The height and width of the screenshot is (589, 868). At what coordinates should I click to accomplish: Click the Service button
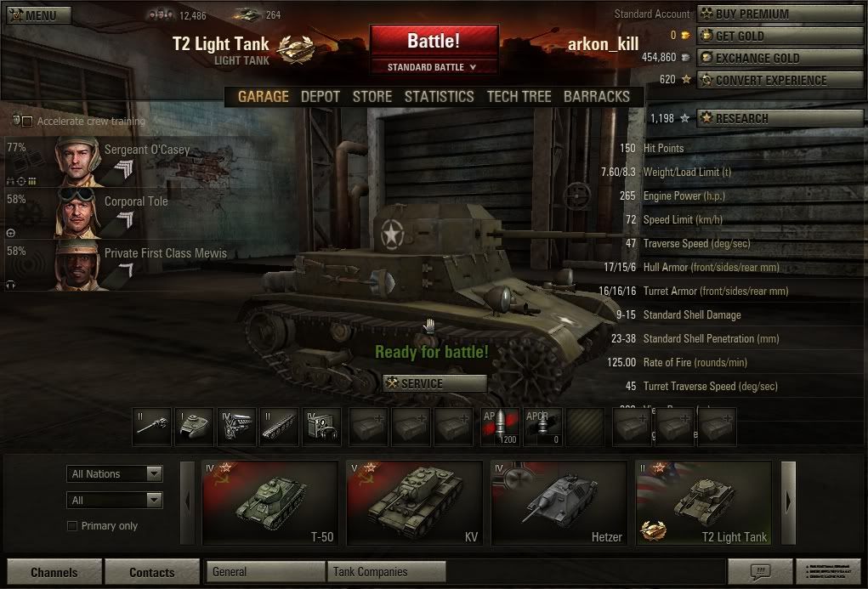[x=434, y=383]
